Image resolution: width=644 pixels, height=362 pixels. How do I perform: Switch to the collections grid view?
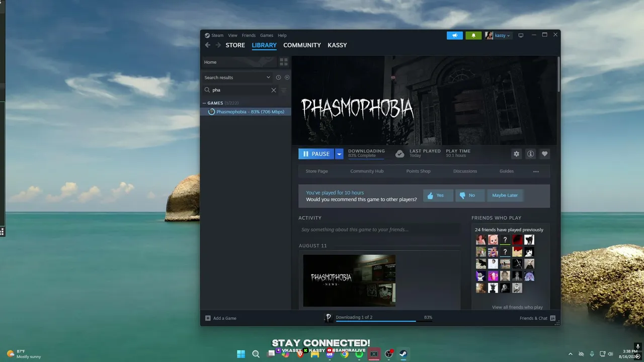tap(284, 62)
